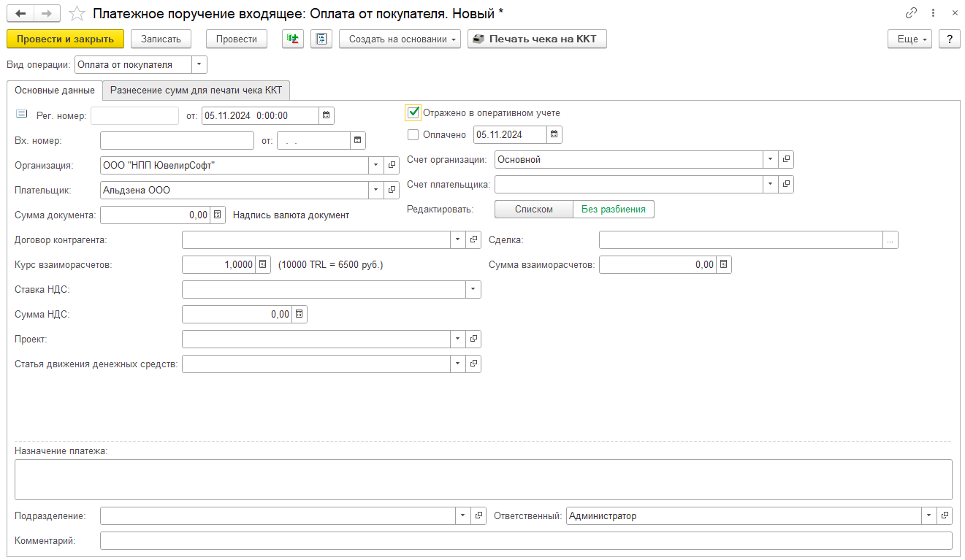Click into Вх. номер field
Viewport: 965px width, 560px height.
[x=177, y=140]
